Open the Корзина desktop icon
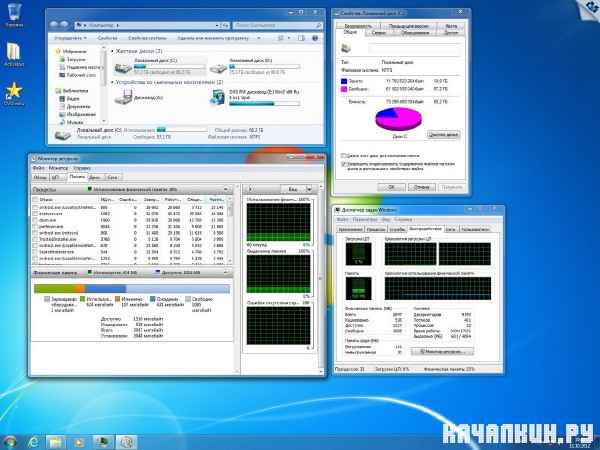This screenshot has width=600, height=450. (x=14, y=15)
